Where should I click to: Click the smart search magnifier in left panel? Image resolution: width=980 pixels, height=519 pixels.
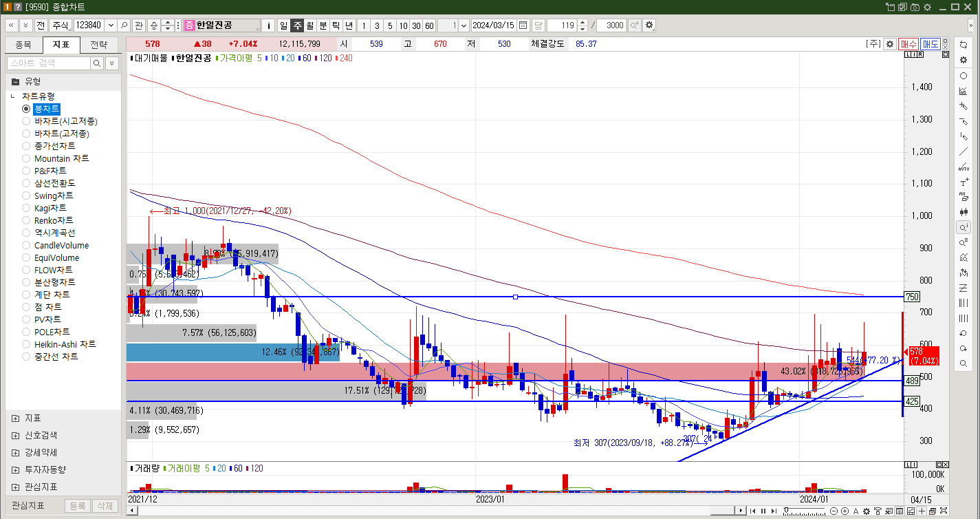coord(97,63)
